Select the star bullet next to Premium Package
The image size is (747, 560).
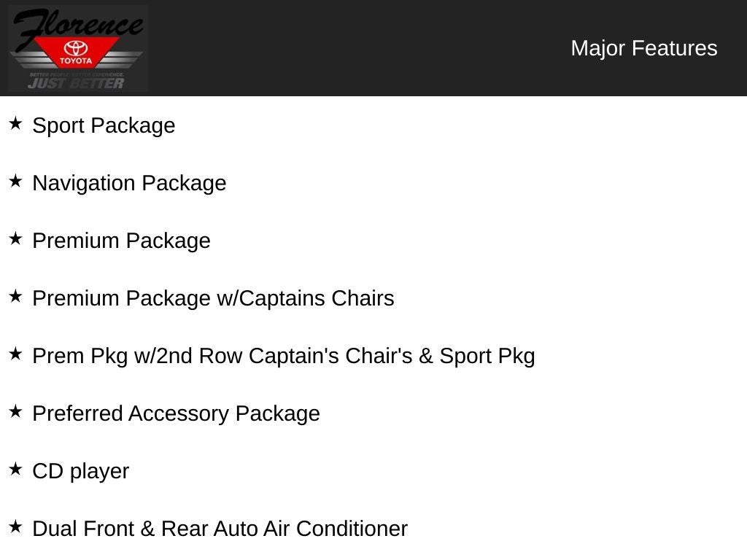[15, 238]
